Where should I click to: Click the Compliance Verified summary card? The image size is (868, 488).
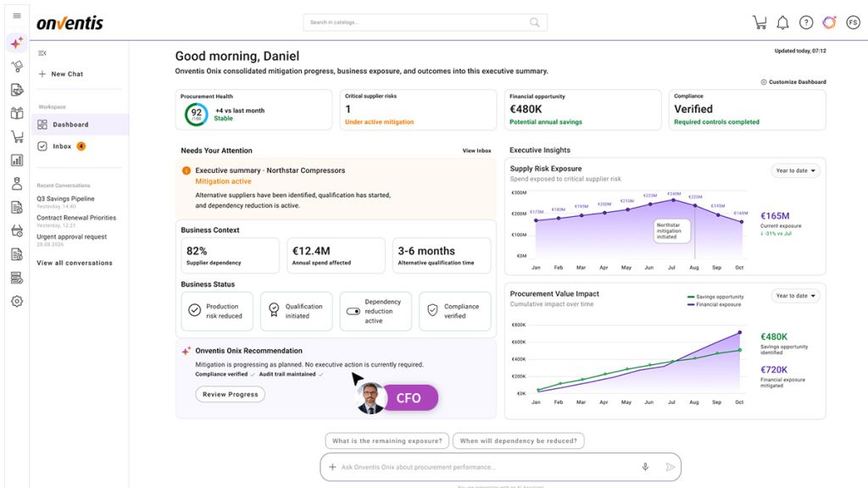(x=748, y=109)
